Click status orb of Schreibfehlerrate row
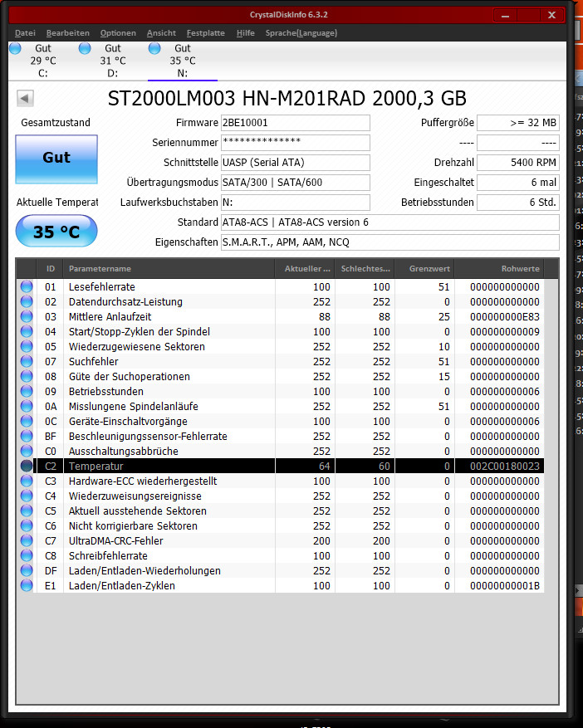This screenshot has height=728, width=583. (x=27, y=555)
